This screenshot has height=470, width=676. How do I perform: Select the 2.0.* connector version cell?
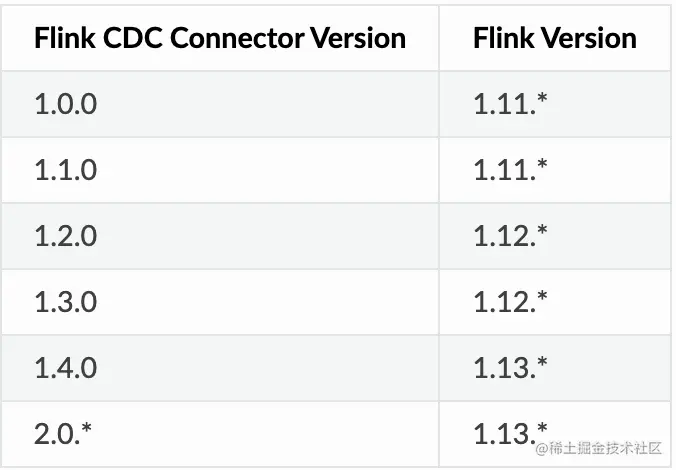point(62,434)
